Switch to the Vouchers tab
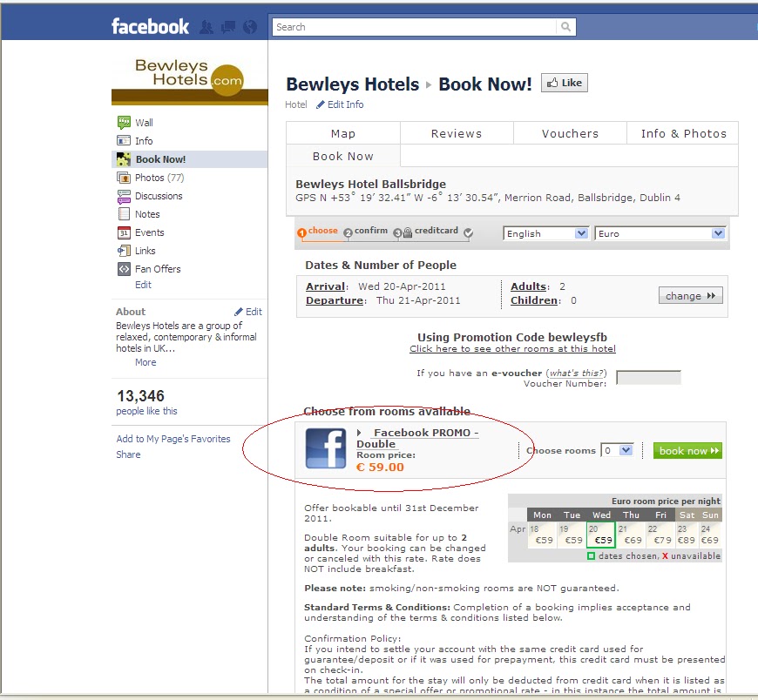Viewport: 758px width, 700px height. (x=570, y=133)
